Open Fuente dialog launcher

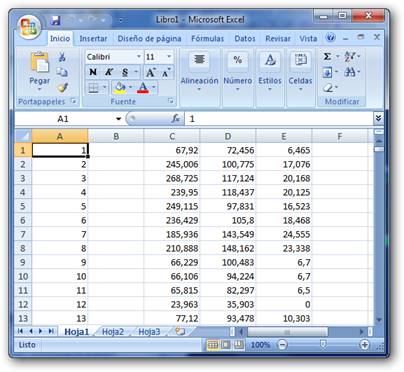[171, 101]
